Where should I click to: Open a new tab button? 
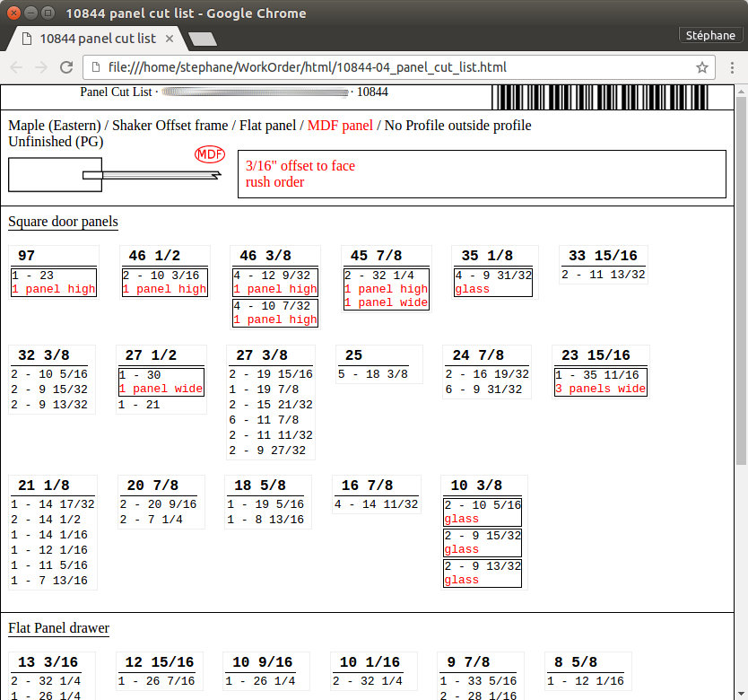coord(203,39)
